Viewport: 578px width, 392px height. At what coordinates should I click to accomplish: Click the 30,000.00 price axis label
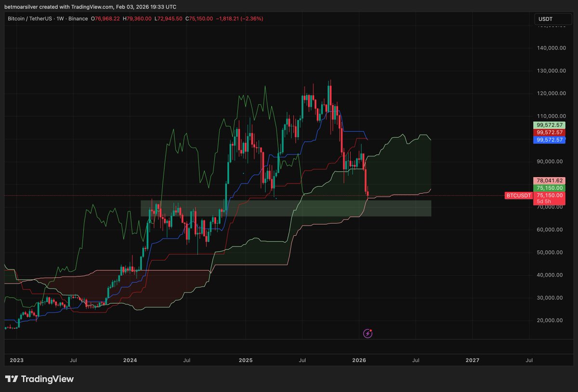pos(550,298)
